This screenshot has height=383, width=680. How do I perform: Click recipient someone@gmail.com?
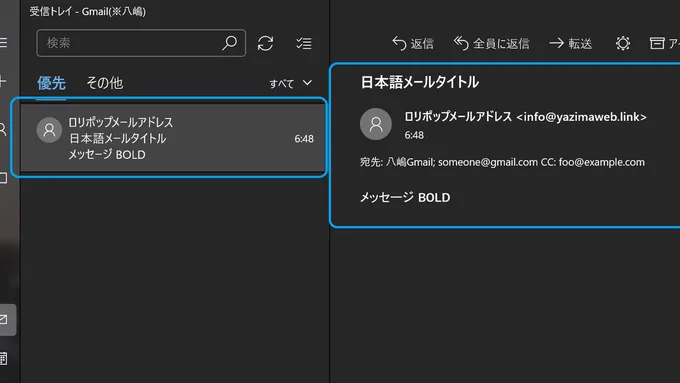click(x=487, y=162)
